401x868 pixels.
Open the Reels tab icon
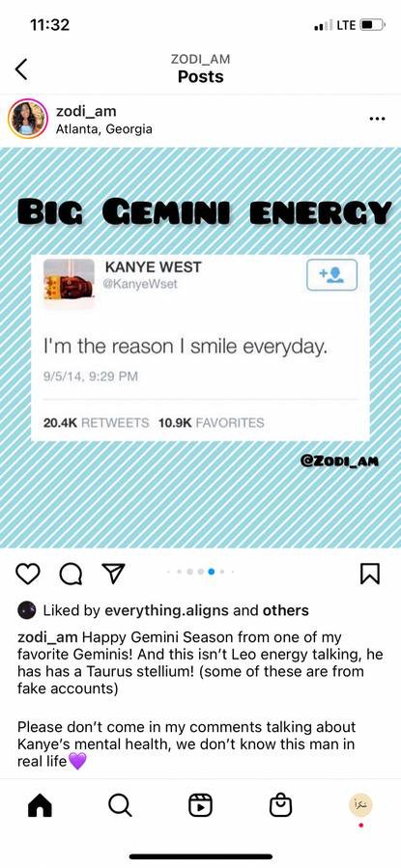coord(201,805)
